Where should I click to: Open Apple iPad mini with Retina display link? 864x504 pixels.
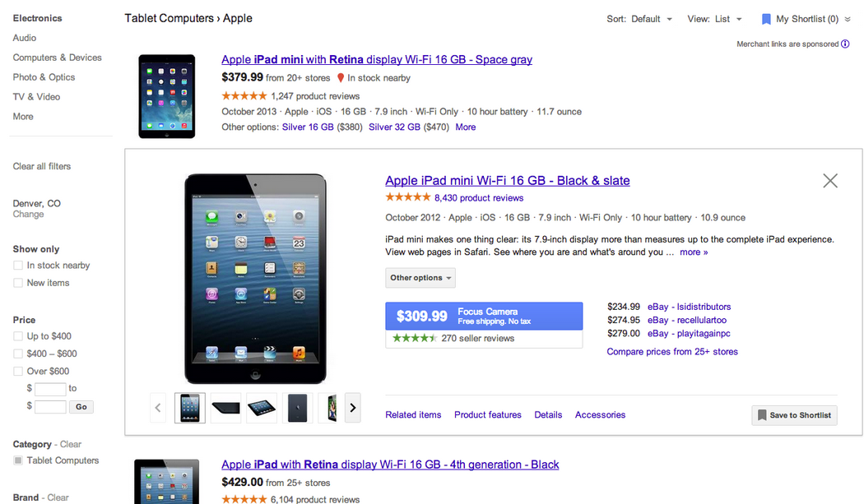[x=377, y=59]
